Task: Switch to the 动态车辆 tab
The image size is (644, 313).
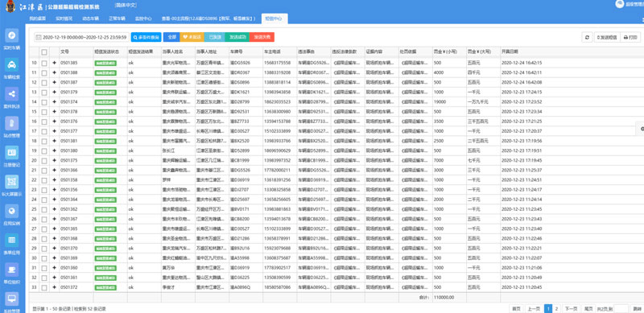Action: tap(90, 19)
